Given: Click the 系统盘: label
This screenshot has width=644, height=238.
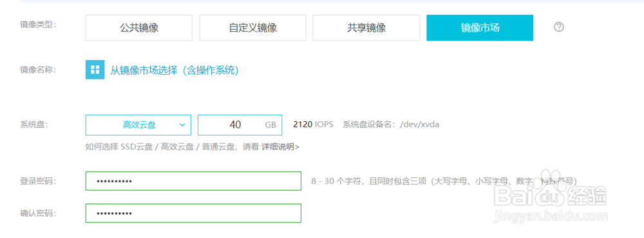Looking at the screenshot, I should click(x=34, y=124).
